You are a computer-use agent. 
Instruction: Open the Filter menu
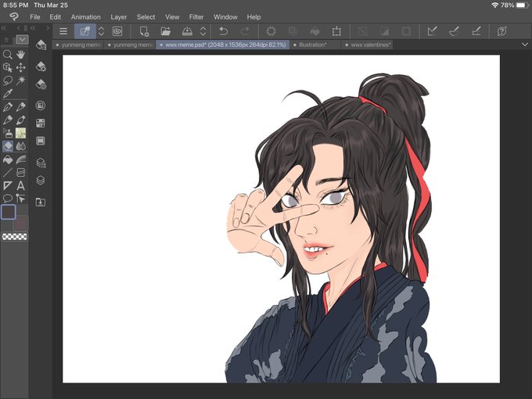(196, 17)
